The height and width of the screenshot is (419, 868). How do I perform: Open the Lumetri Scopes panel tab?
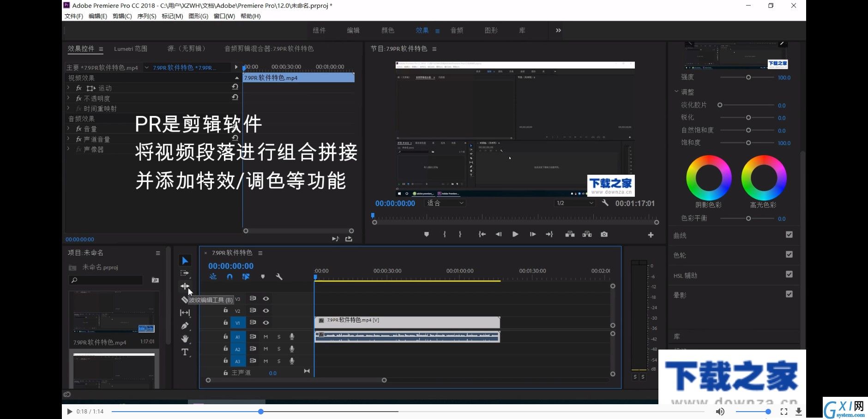click(131, 49)
